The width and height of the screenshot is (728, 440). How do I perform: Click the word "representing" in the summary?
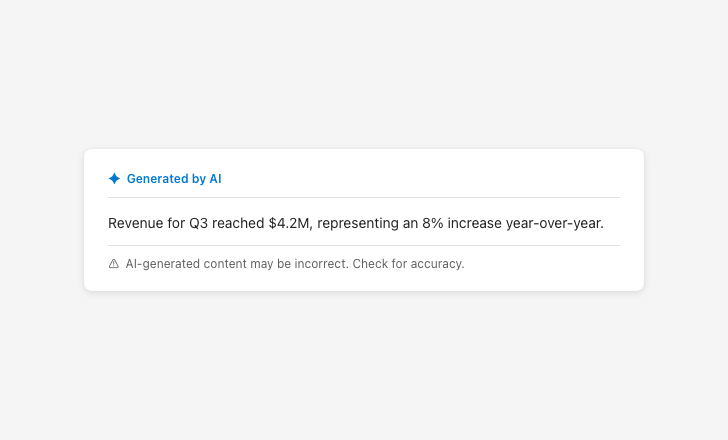[360, 223]
